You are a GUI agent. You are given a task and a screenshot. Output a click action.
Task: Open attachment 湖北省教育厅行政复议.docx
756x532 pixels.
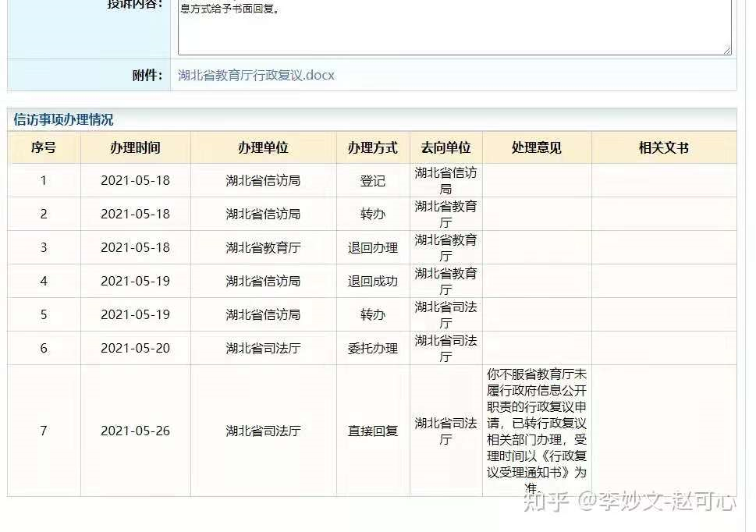pyautogui.click(x=256, y=75)
